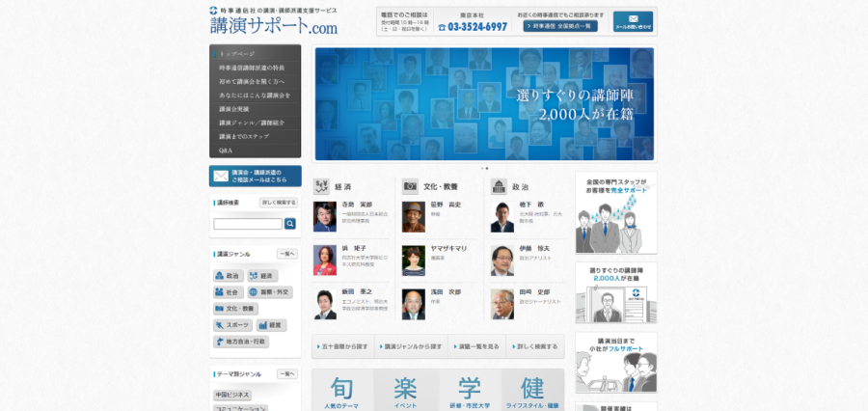Screen dimensions: 868x411
Task: Select the 経営 genre tag
Action: 271,325
